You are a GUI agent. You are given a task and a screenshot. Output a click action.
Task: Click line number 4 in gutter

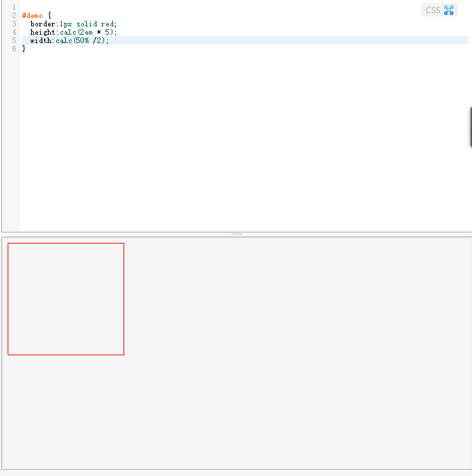(x=14, y=32)
